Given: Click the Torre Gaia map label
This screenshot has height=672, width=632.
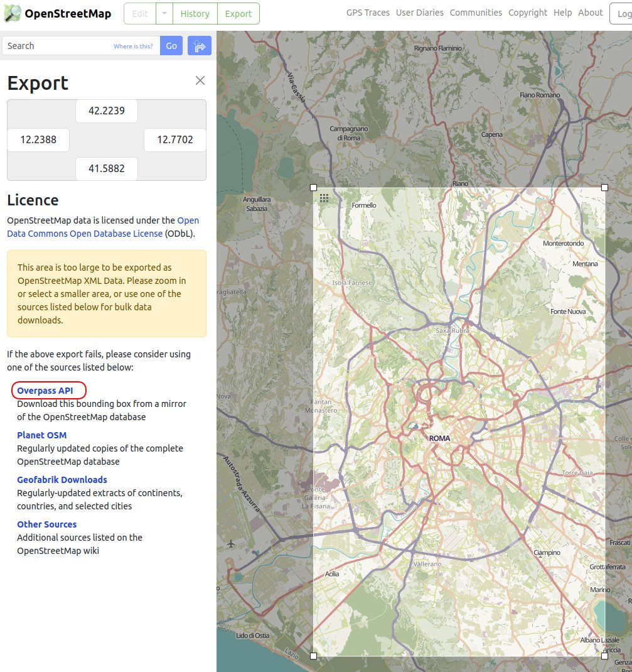Looking at the screenshot, I should click(577, 473).
